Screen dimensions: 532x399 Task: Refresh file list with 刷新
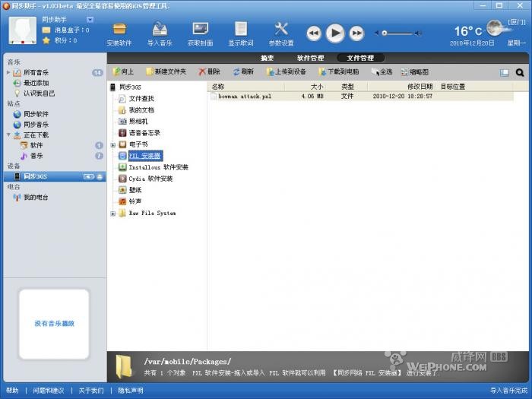coord(244,71)
